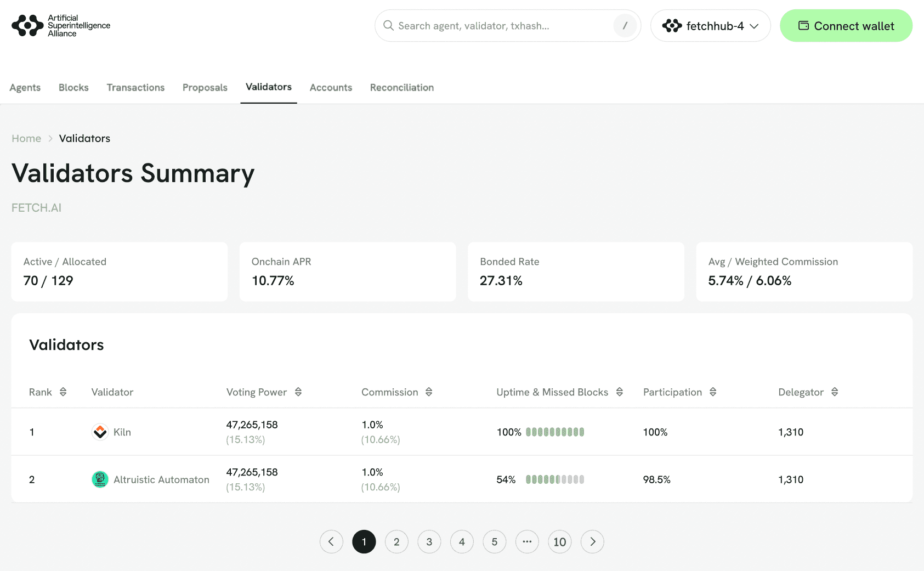
Task: Click the search magnifier icon
Action: click(x=388, y=26)
